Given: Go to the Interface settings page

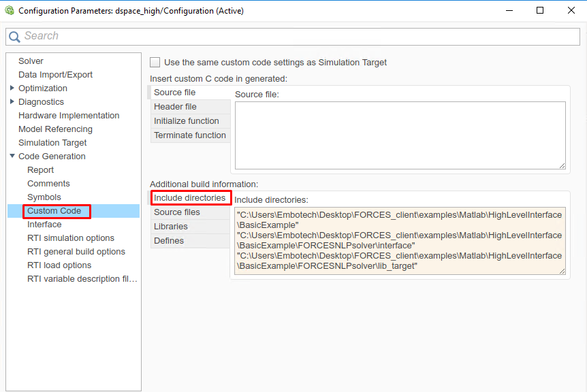Looking at the screenshot, I should click(44, 225).
